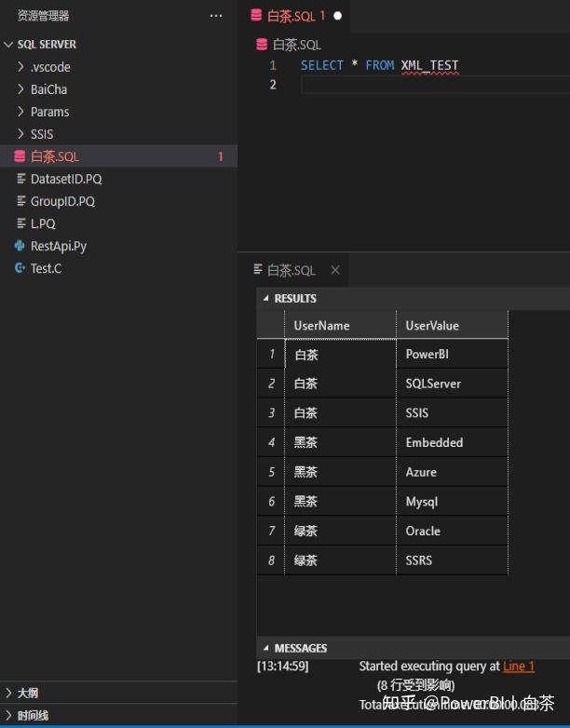
Task: Click the RestApi.Py python file icon
Action: (x=20, y=246)
